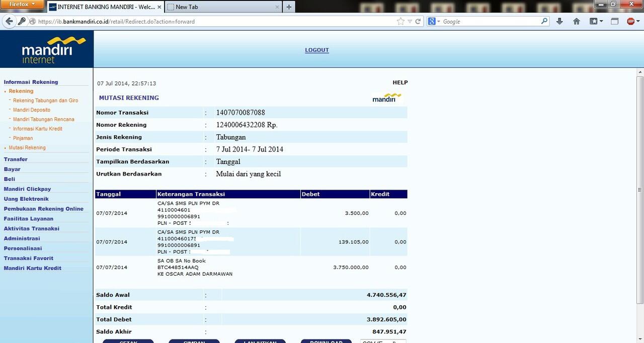Go to the browser Home page icon

(x=577, y=21)
